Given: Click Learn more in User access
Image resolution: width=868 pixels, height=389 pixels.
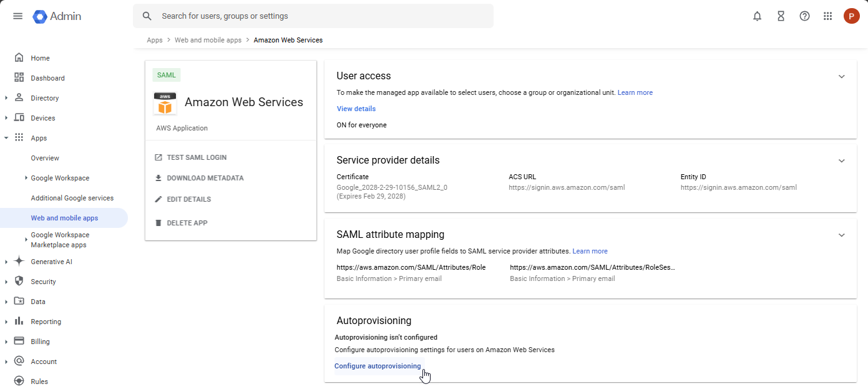Looking at the screenshot, I should [x=635, y=92].
